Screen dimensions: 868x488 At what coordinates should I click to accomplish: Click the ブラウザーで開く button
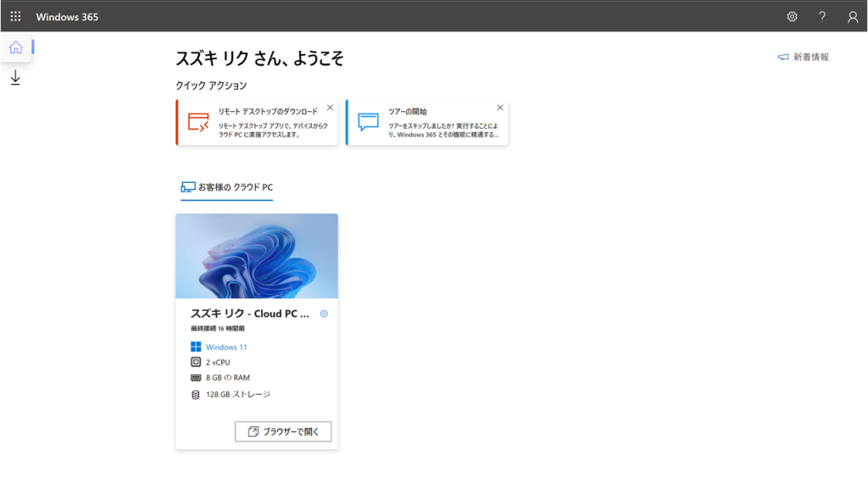coord(283,431)
